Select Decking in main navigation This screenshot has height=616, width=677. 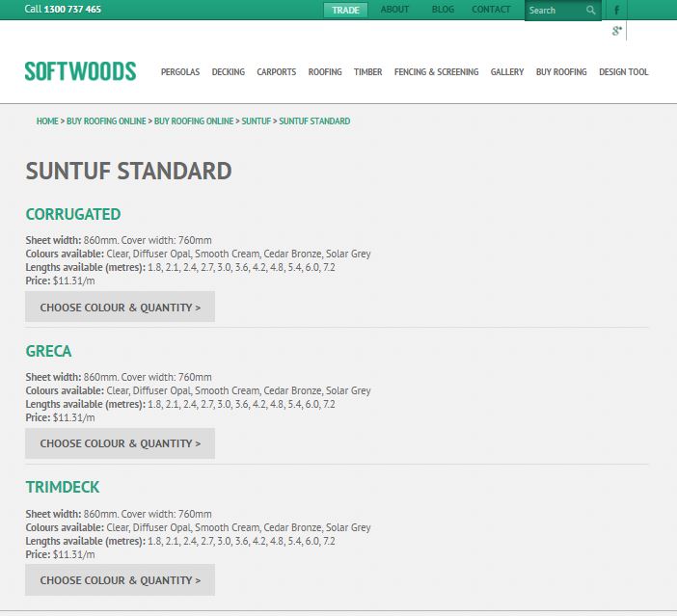[228, 72]
